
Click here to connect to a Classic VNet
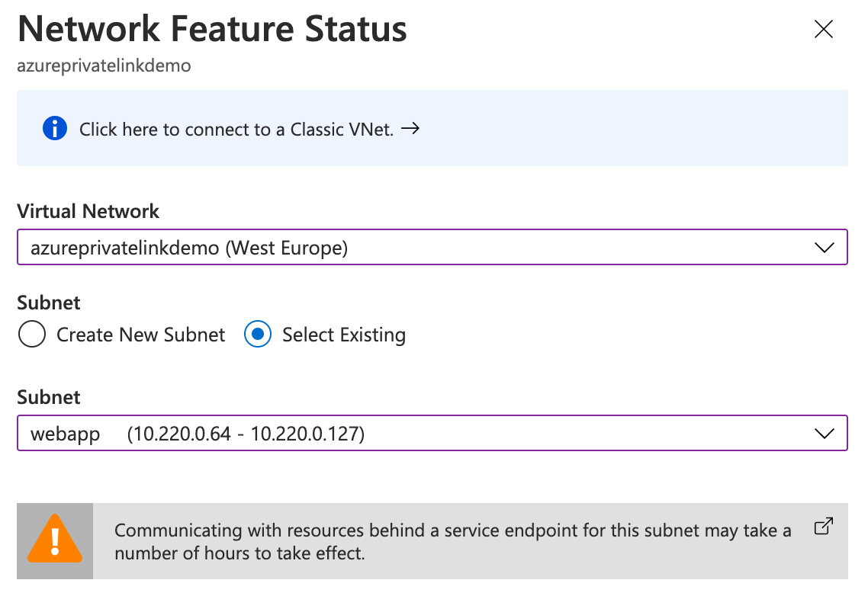(x=237, y=128)
